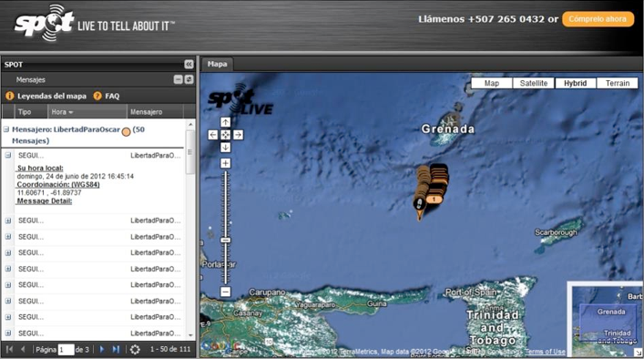The width and height of the screenshot is (644, 359).
Task: Click the Grenada map label
Action: coord(447,129)
